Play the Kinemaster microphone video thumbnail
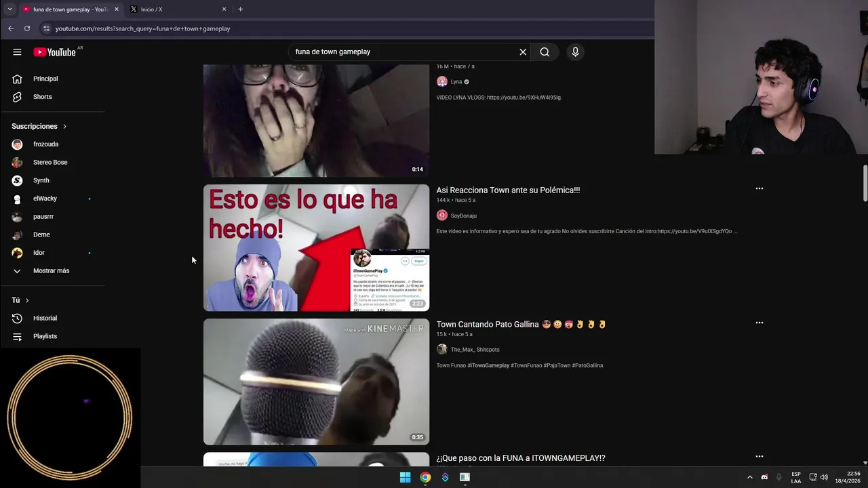 pos(316,382)
